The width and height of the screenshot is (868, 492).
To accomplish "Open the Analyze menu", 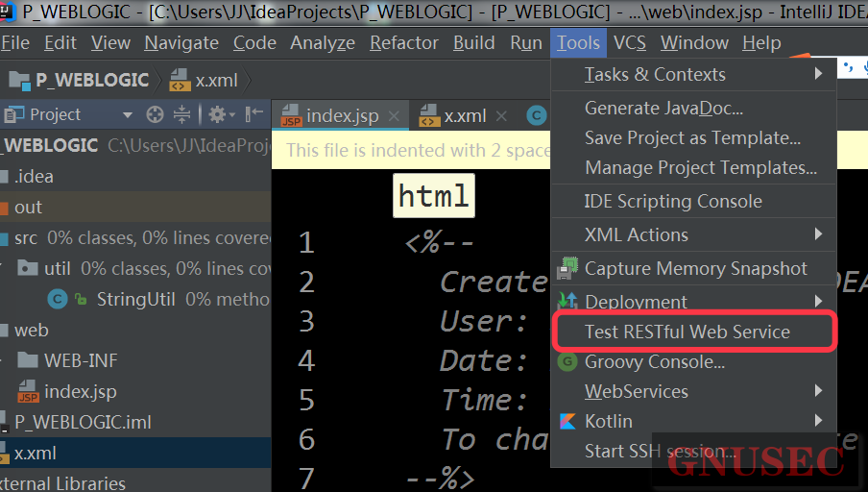I will pos(323,42).
